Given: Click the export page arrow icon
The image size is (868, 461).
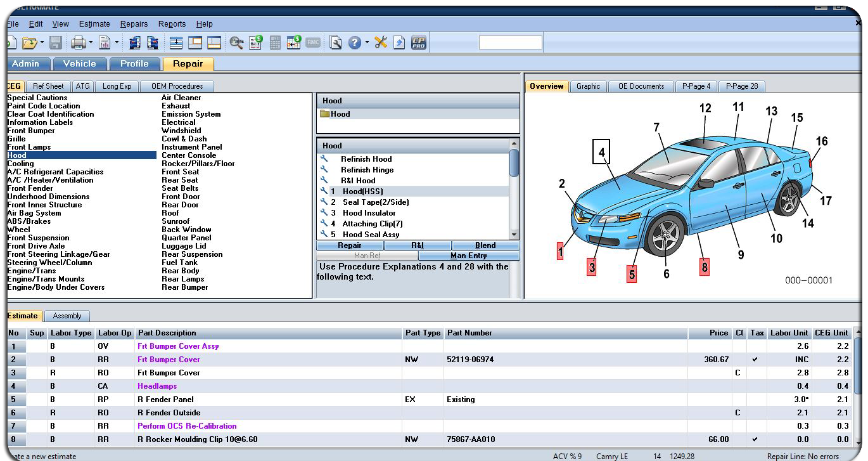Looking at the screenshot, I should [x=399, y=42].
